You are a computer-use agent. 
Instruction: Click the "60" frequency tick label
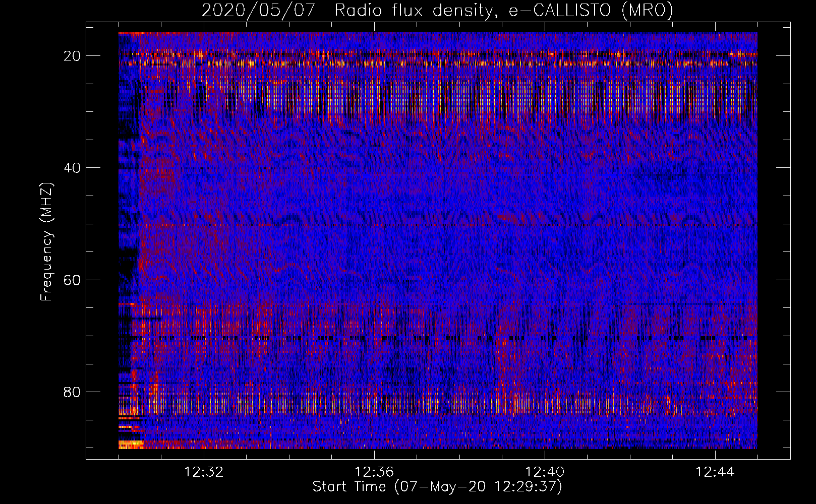tap(73, 280)
